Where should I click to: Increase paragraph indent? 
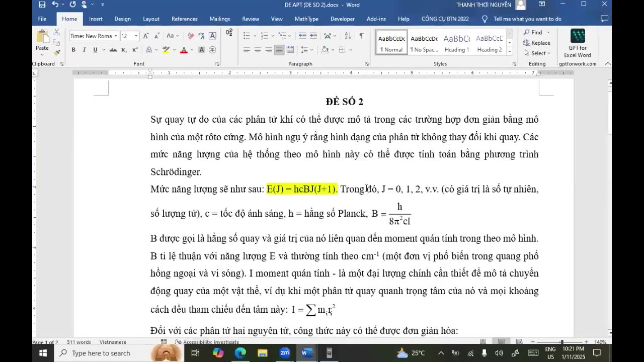313,36
